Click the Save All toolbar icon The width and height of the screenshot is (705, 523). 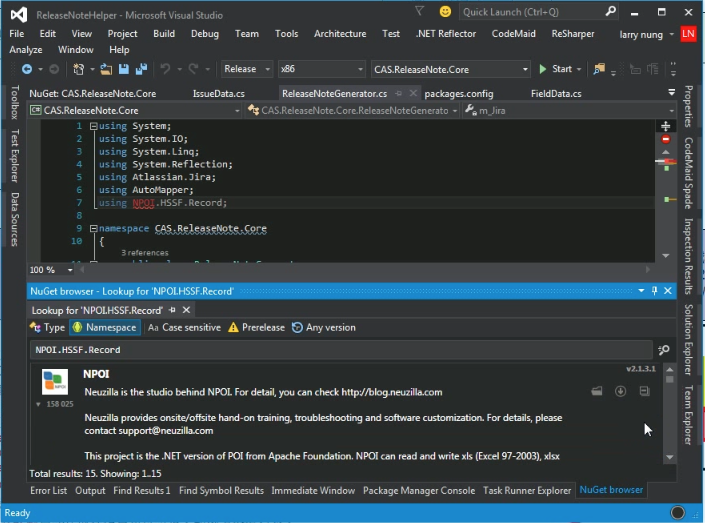(x=142, y=69)
